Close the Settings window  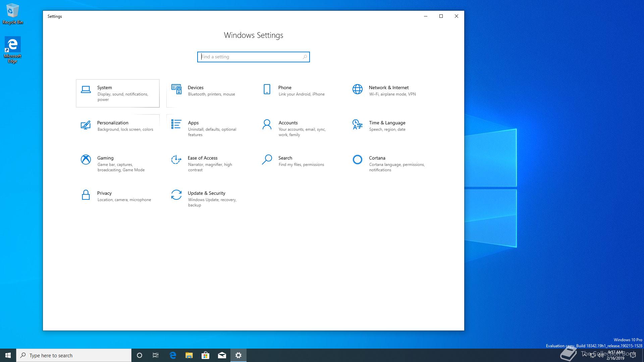457,16
